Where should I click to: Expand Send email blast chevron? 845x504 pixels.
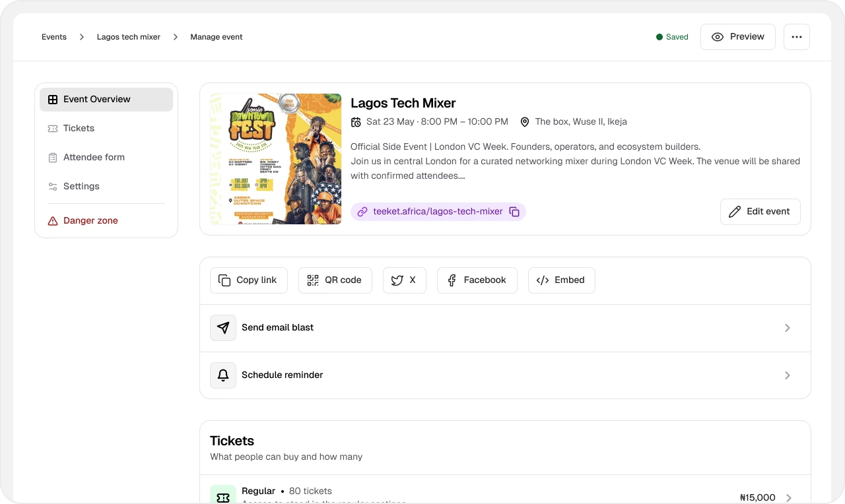pos(788,328)
